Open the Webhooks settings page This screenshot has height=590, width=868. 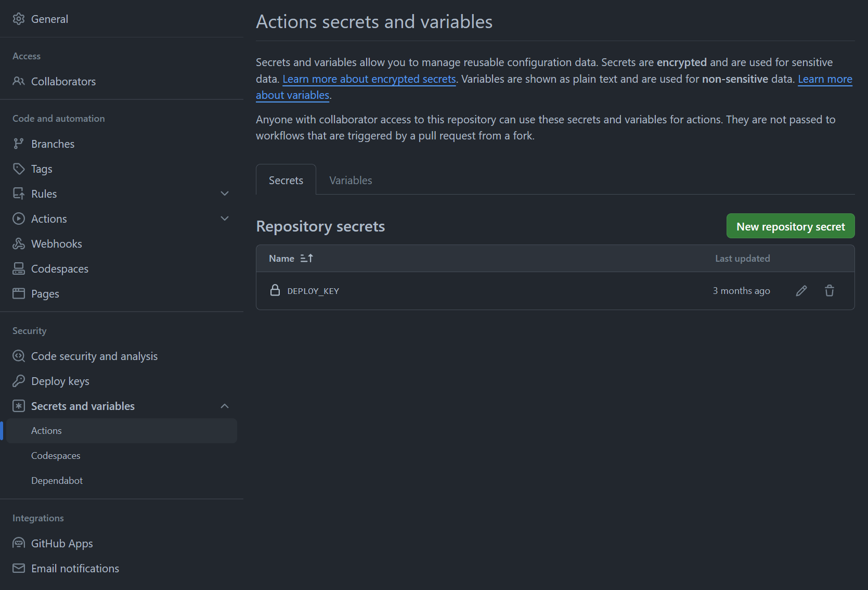[57, 244]
